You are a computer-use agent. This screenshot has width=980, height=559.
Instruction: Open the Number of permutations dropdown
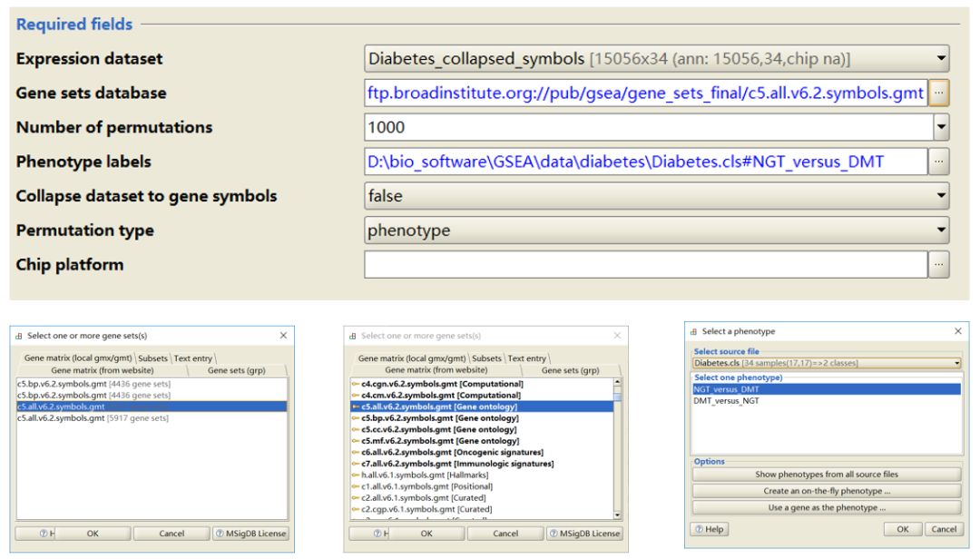click(941, 127)
